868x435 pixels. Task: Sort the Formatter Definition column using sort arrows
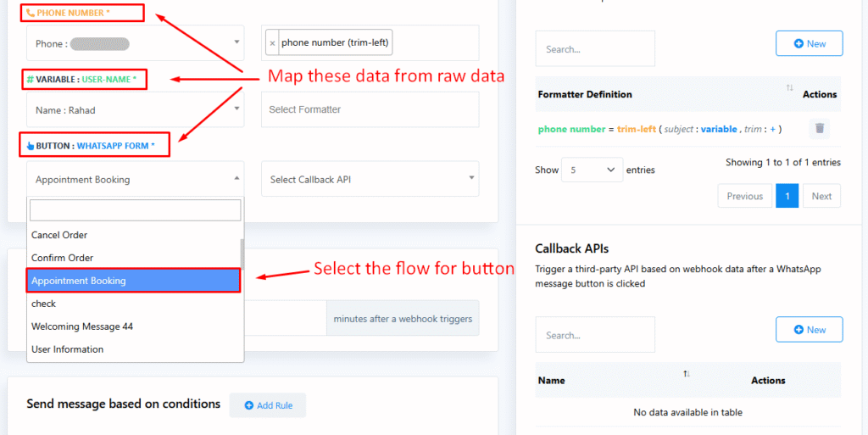tap(789, 88)
